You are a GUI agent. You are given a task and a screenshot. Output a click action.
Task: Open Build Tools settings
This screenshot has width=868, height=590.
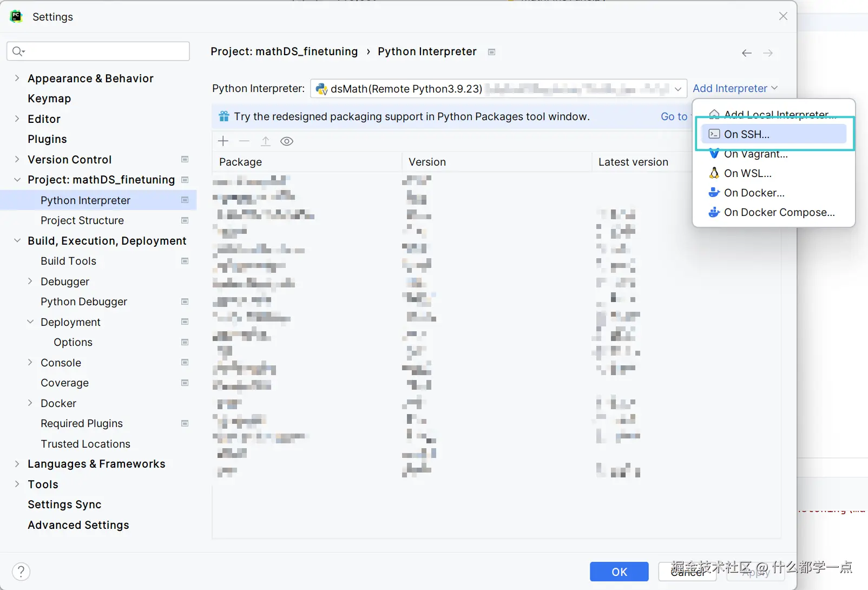68,261
